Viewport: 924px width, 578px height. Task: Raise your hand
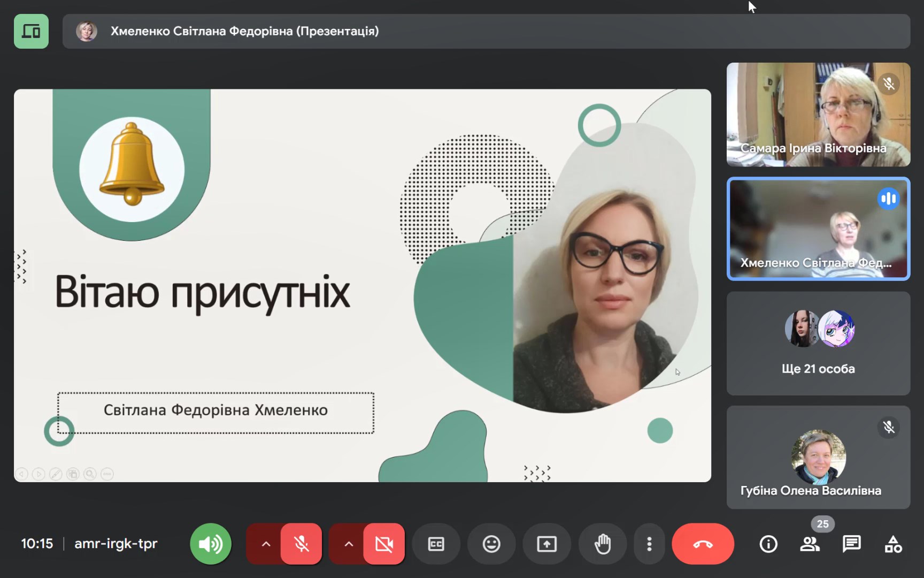[603, 544]
